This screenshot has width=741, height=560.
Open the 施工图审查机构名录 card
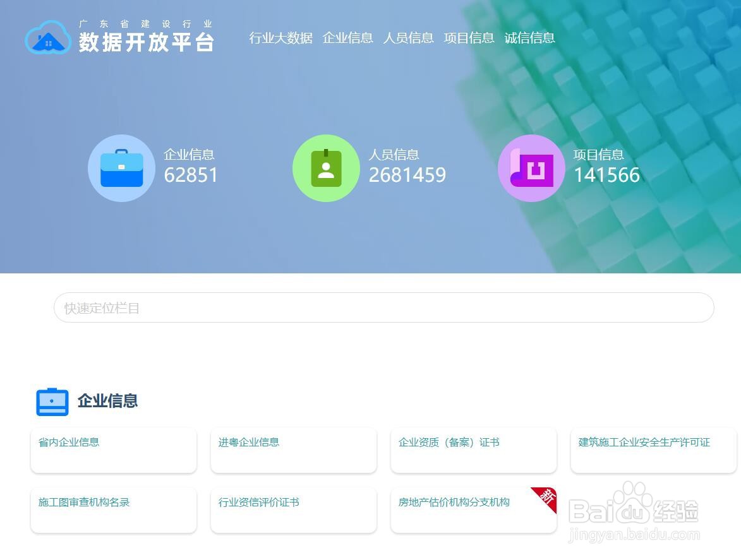114,510
